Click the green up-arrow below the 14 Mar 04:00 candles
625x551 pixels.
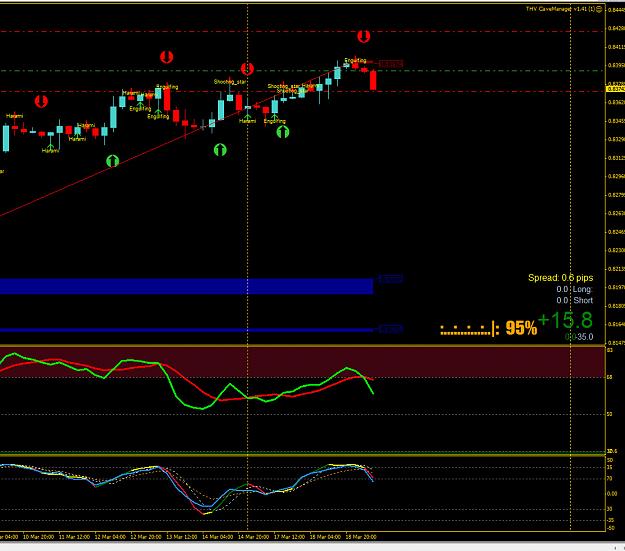[220, 150]
